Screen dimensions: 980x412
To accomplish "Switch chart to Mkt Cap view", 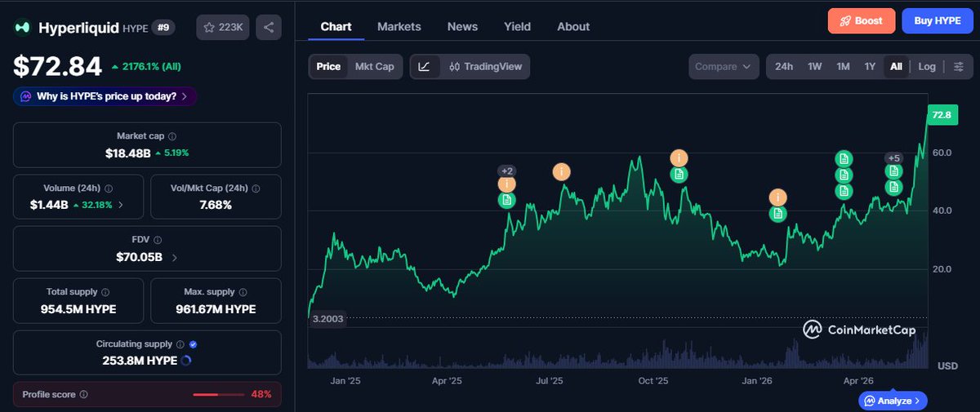I will (x=374, y=67).
